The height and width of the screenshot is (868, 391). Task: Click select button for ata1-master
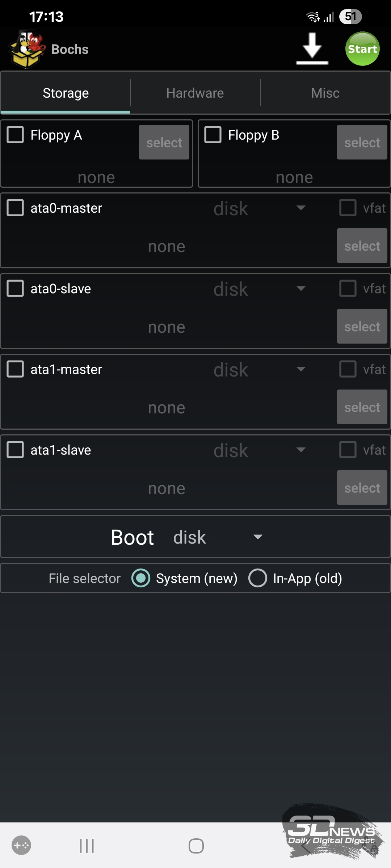pyautogui.click(x=362, y=407)
